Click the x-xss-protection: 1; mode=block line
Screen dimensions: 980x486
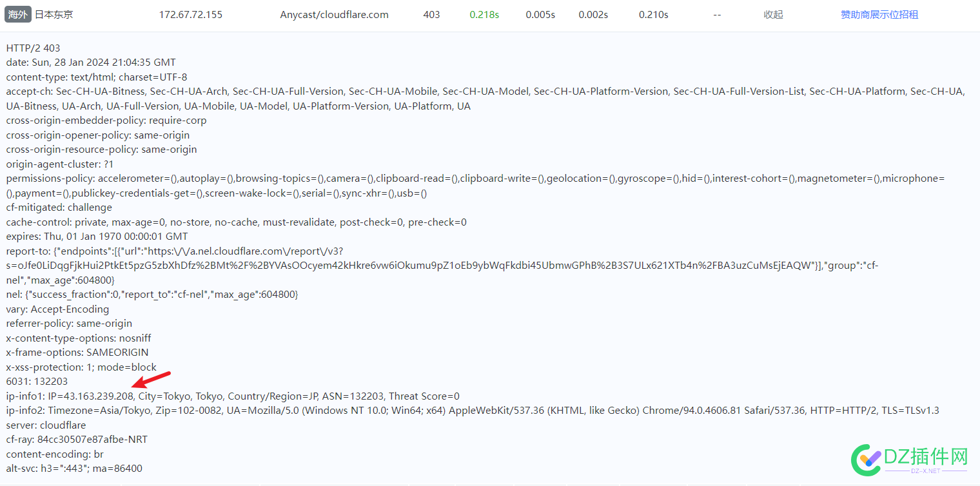81,367
